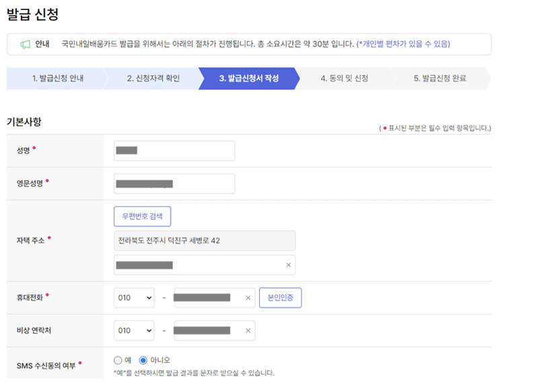Click the 영문성명 input field
This screenshot has height=392, width=545.
[x=174, y=184]
